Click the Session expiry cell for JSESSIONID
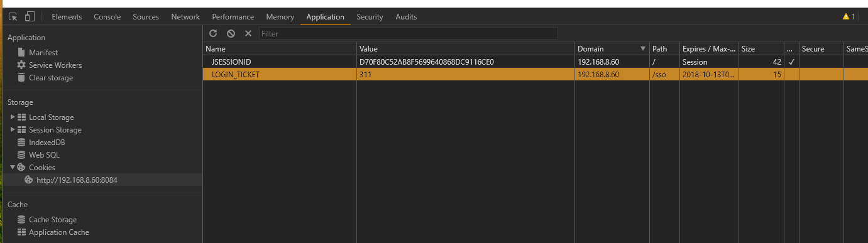The height and width of the screenshot is (243, 868). (x=710, y=62)
